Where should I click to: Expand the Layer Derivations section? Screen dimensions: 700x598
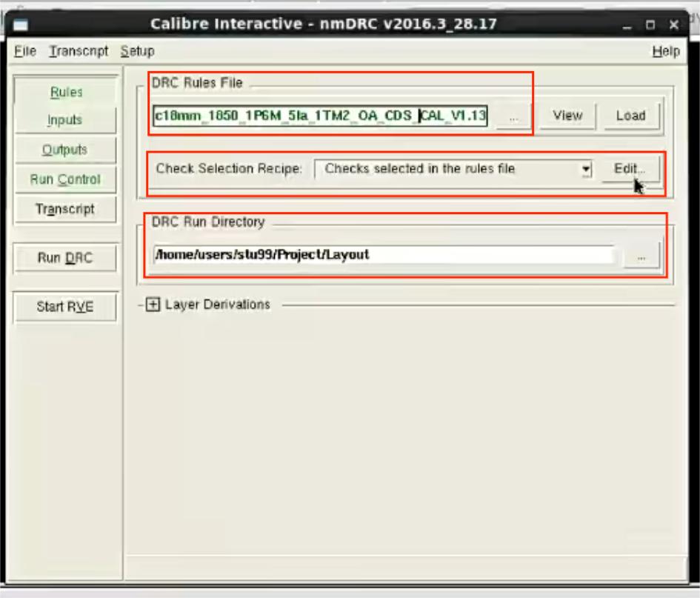[153, 305]
